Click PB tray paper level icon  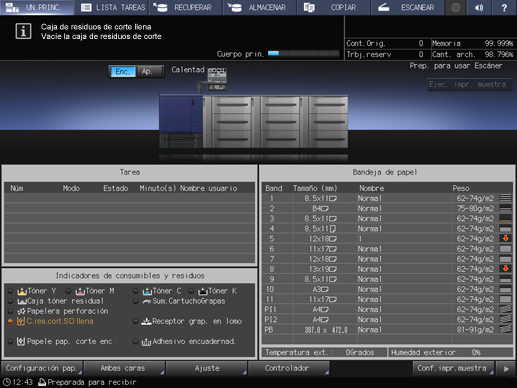505,329
